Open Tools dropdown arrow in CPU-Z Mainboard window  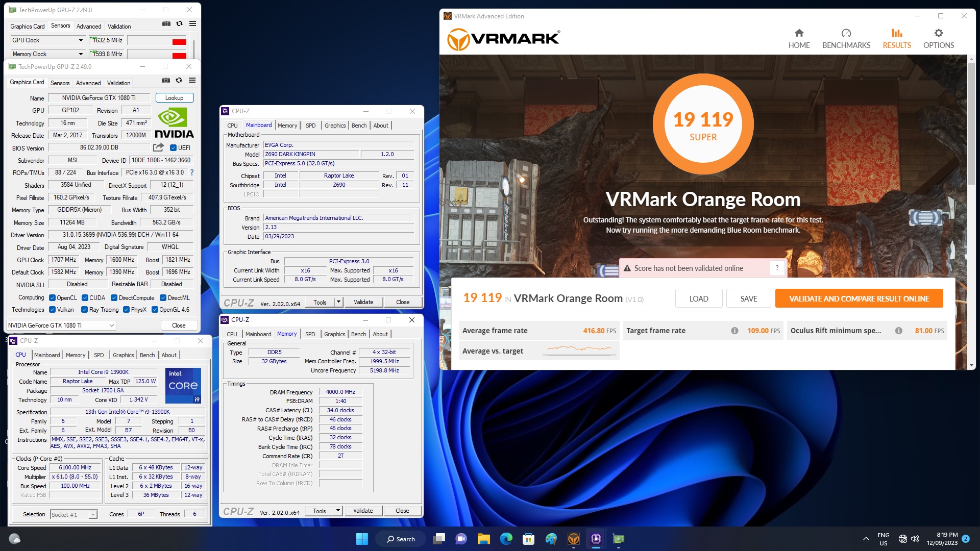[x=338, y=302]
